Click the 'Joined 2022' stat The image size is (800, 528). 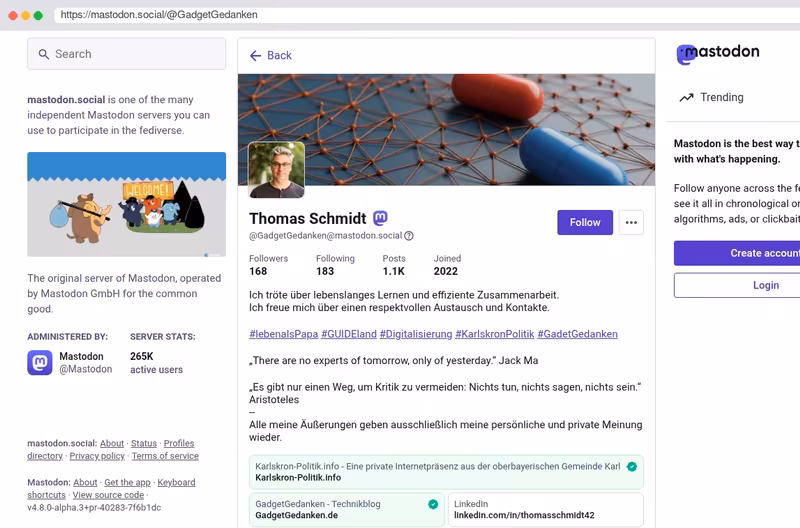(x=447, y=265)
